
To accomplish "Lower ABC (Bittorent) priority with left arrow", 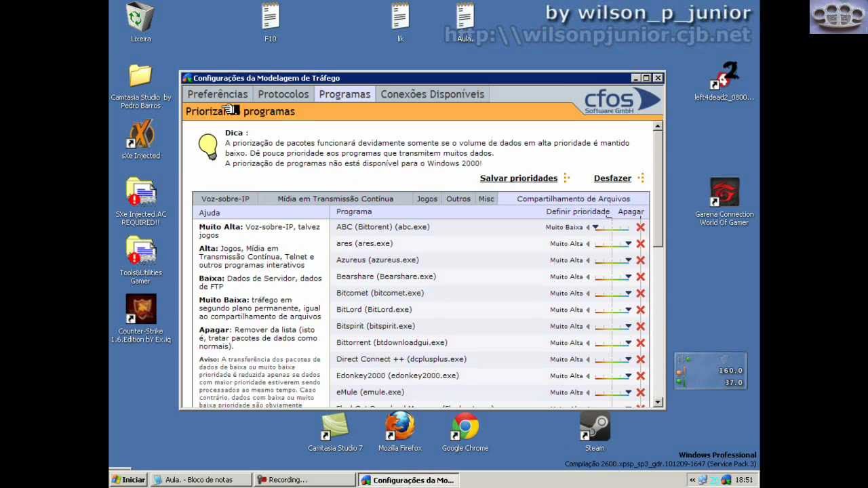I will click(x=588, y=228).
